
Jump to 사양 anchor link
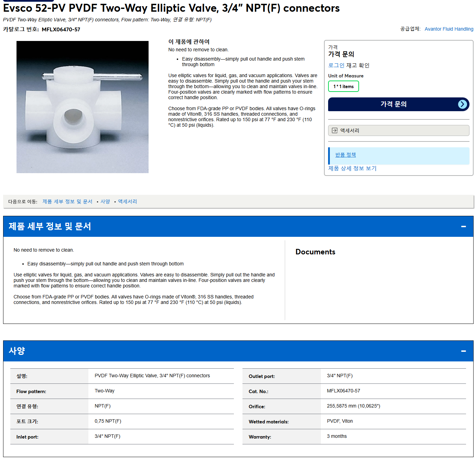(x=105, y=201)
